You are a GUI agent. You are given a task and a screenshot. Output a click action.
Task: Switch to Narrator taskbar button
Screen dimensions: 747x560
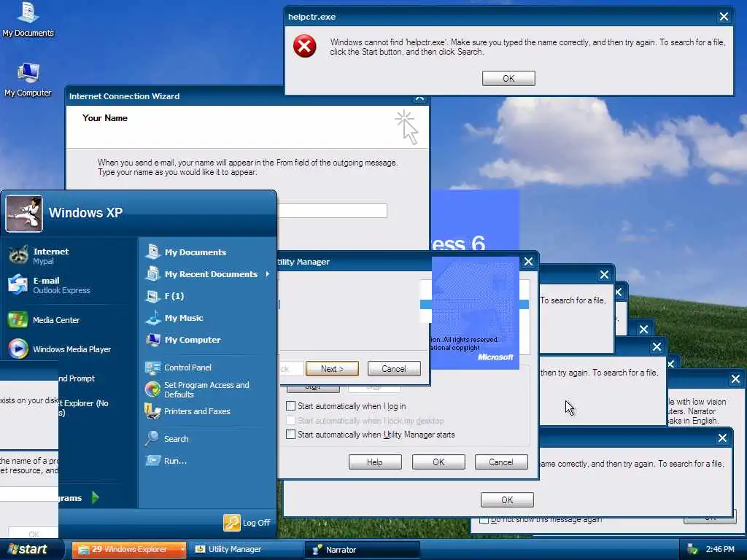coord(362,550)
